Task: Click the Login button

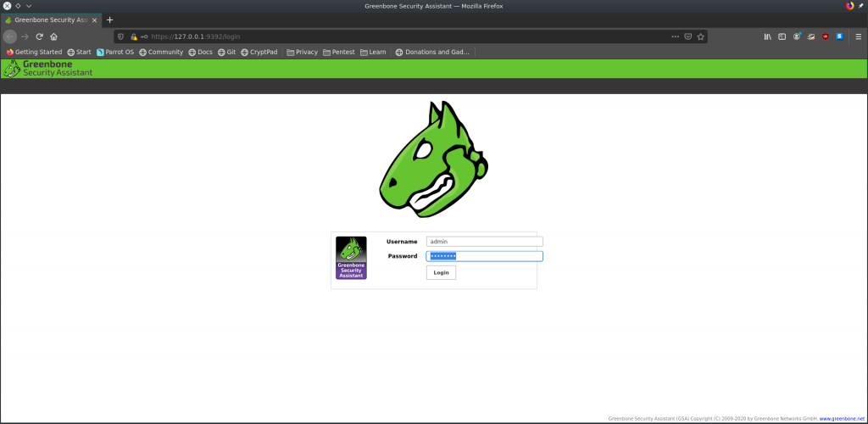Action: click(441, 272)
